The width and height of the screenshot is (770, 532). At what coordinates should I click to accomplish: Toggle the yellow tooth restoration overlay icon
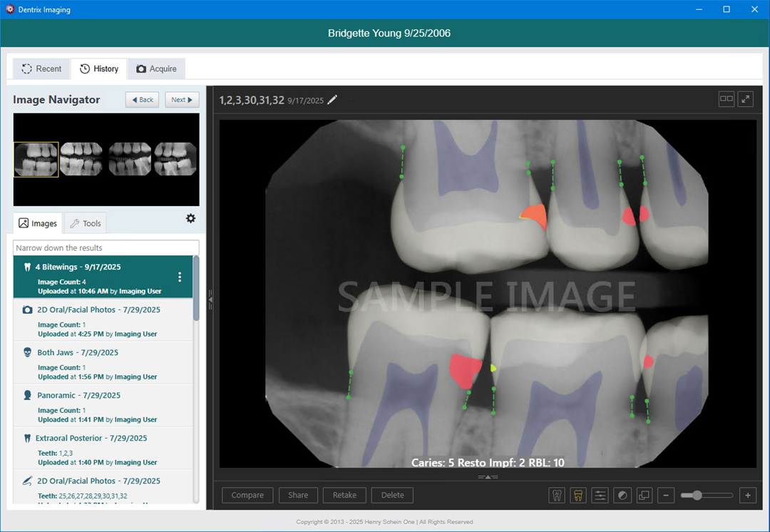[578, 495]
